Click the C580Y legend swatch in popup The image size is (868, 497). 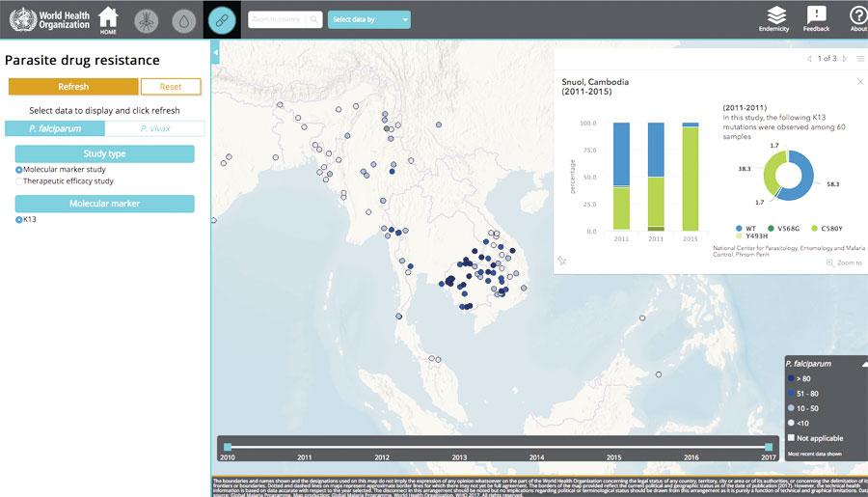[814, 229]
